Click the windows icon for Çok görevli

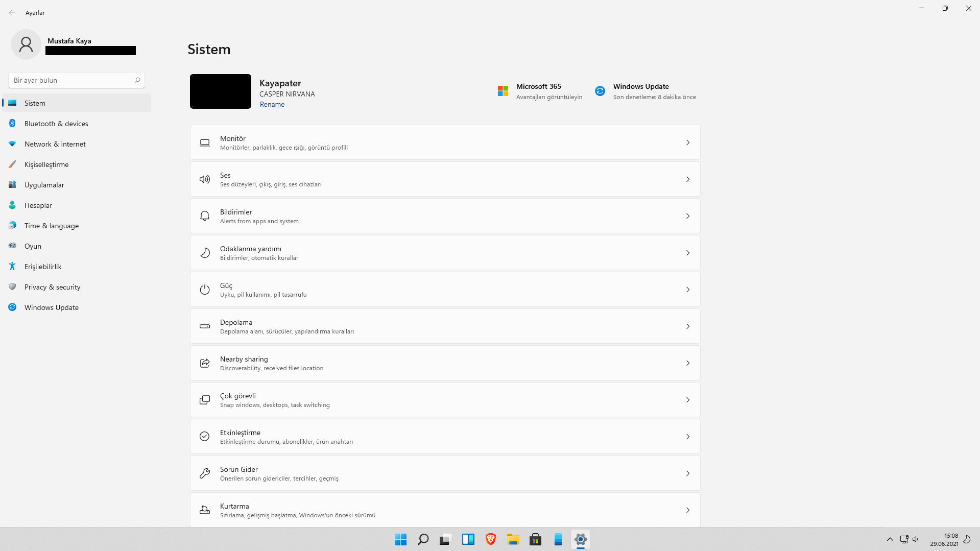pos(205,400)
